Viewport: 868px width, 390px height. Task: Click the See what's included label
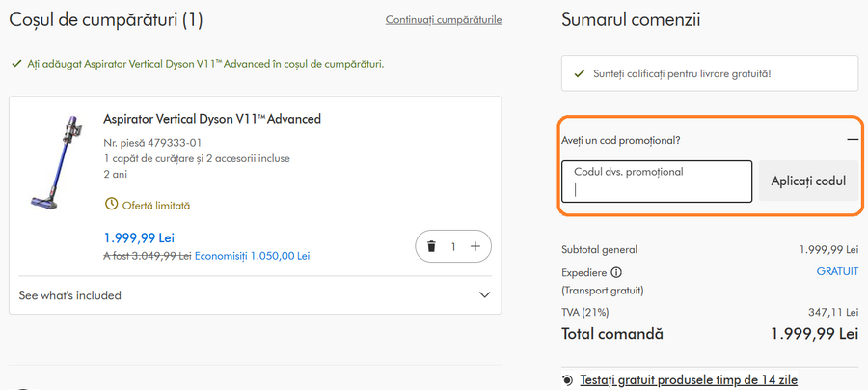(70, 295)
